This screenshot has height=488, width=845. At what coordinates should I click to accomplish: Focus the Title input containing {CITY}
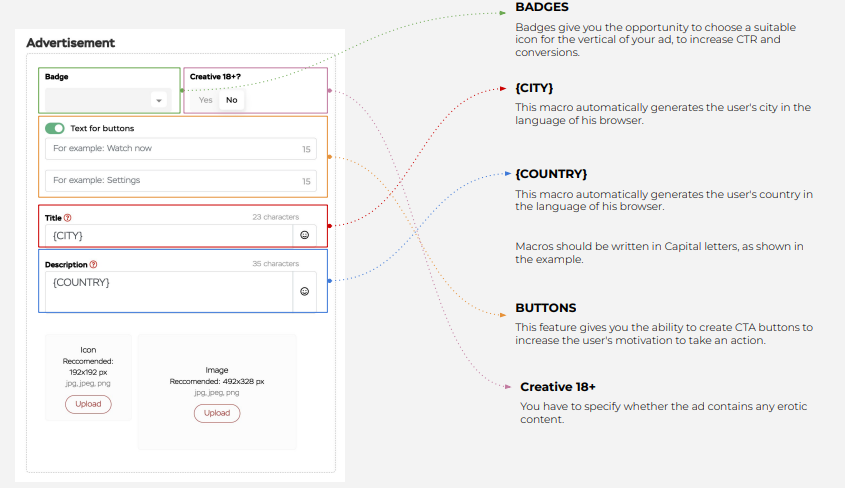point(169,235)
